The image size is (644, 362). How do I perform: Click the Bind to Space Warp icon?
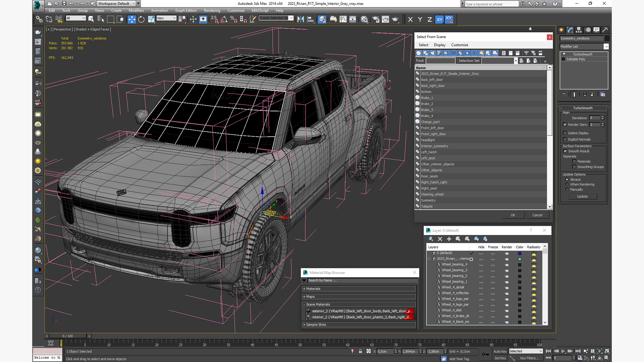(x=59, y=19)
